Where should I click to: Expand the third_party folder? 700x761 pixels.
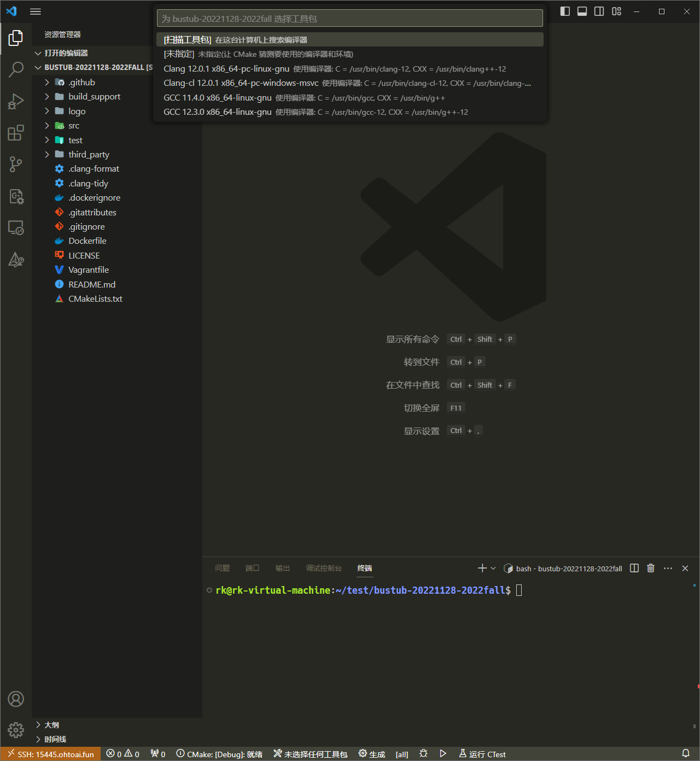[x=89, y=155]
